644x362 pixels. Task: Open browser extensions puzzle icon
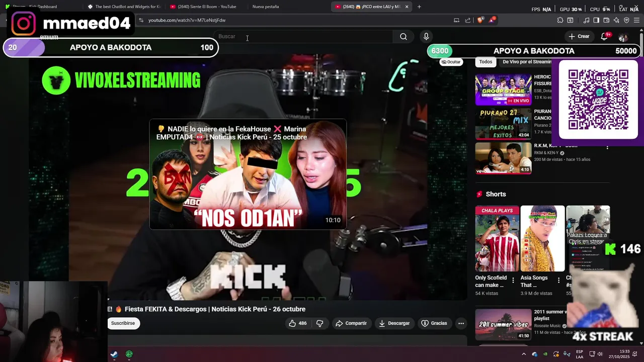pyautogui.click(x=560, y=20)
